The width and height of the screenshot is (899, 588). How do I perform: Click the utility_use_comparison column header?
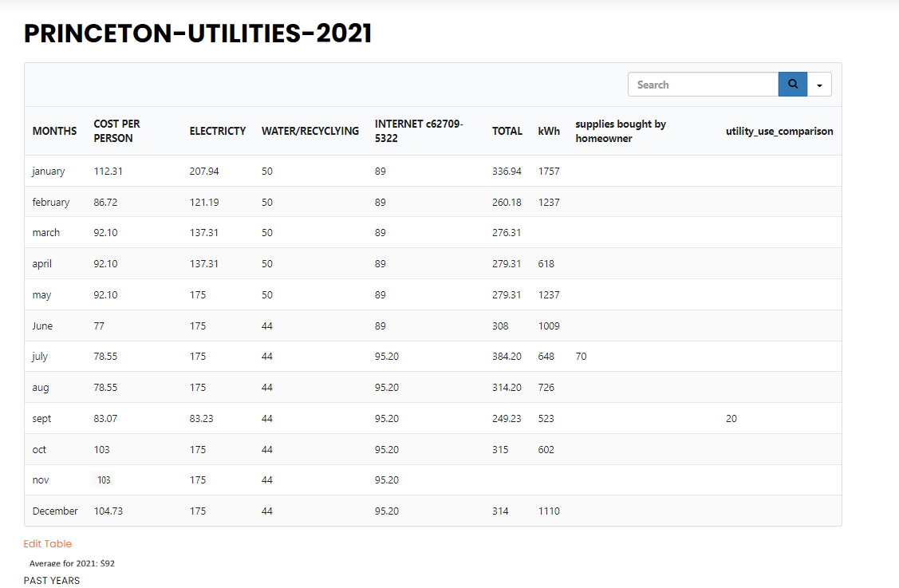tap(779, 131)
